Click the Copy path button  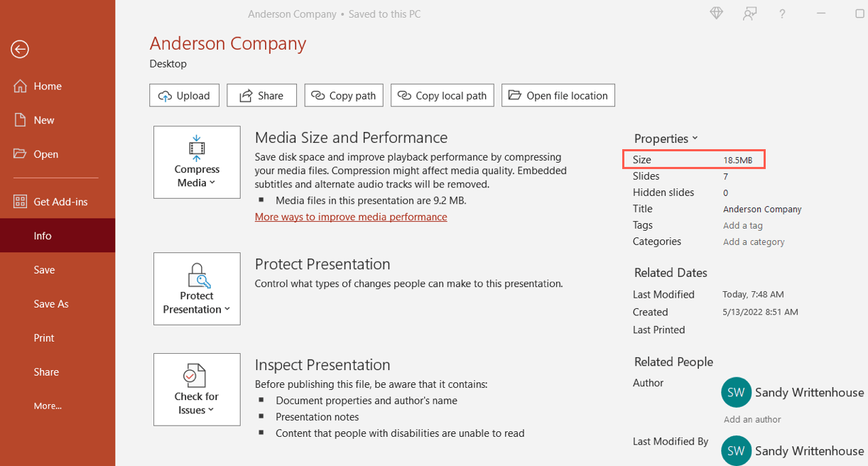pyautogui.click(x=343, y=95)
